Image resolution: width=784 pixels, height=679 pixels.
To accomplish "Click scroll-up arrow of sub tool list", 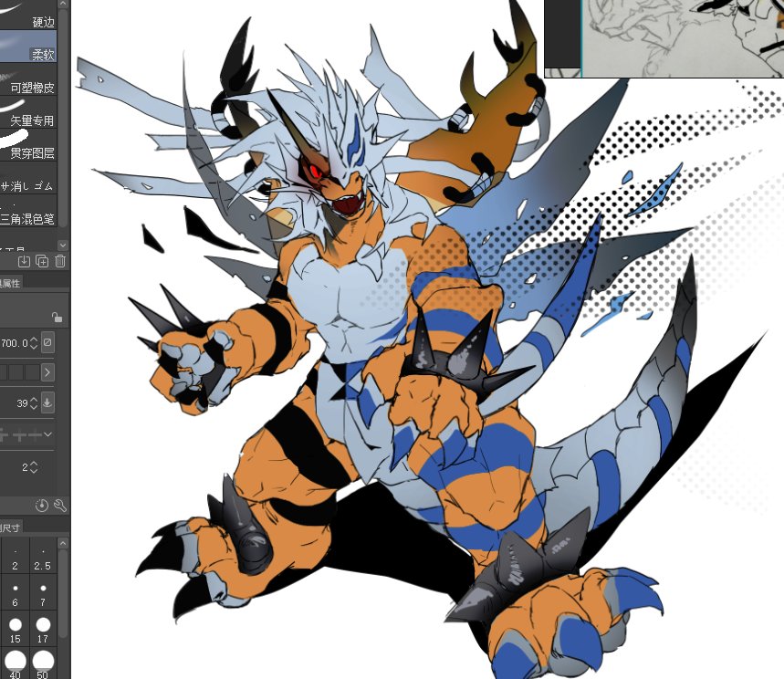I will (63, 4).
